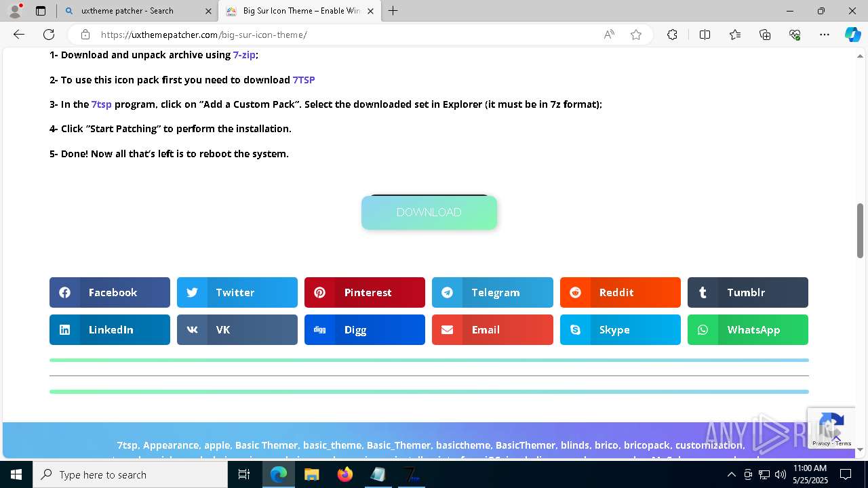The width and height of the screenshot is (868, 488).
Task: Click the 7tsp tag link
Action: pos(127,445)
